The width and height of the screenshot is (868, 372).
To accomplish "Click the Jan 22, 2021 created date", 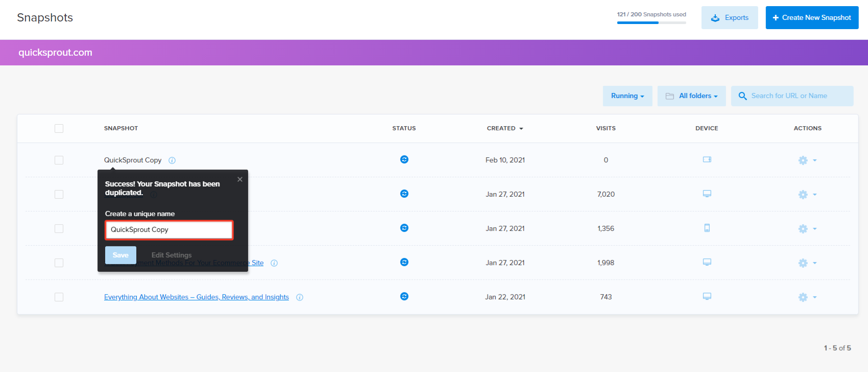I will [505, 297].
